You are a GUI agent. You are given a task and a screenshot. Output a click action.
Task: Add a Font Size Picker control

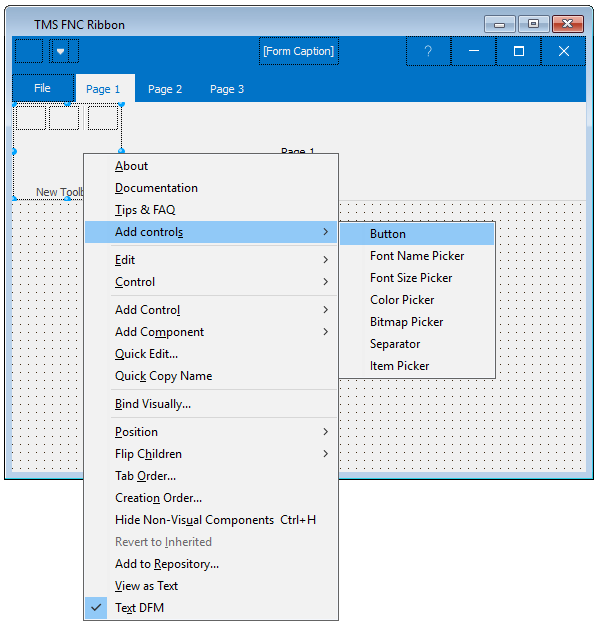[x=417, y=278]
